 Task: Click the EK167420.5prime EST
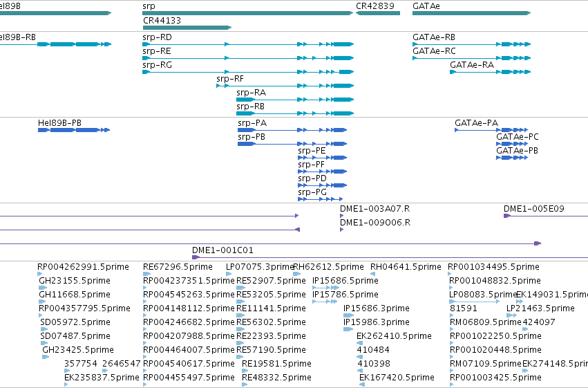pos(361,385)
